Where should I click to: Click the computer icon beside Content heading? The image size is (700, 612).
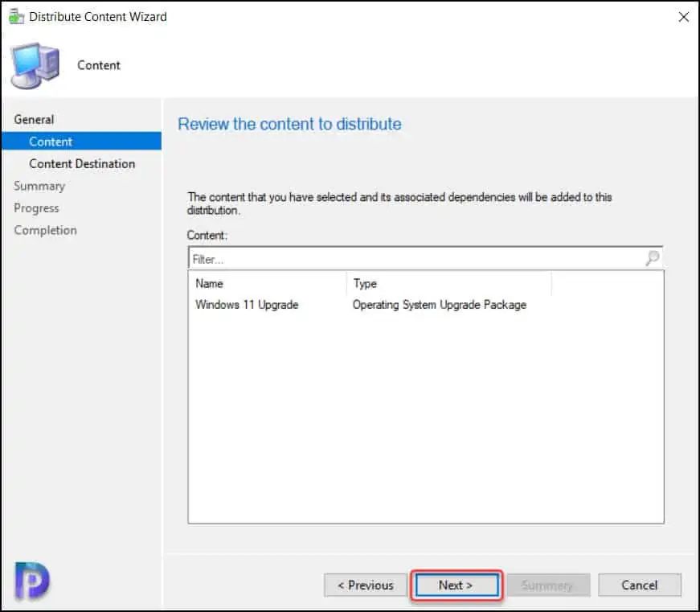coord(35,66)
